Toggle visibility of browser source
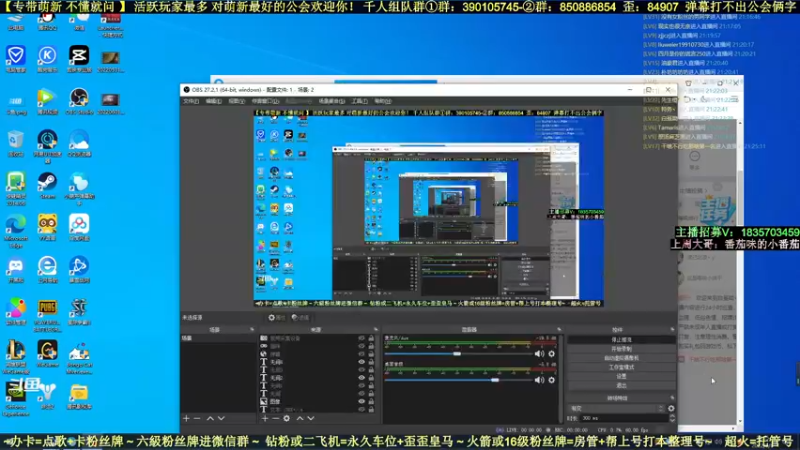The height and width of the screenshot is (450, 800). point(361,354)
